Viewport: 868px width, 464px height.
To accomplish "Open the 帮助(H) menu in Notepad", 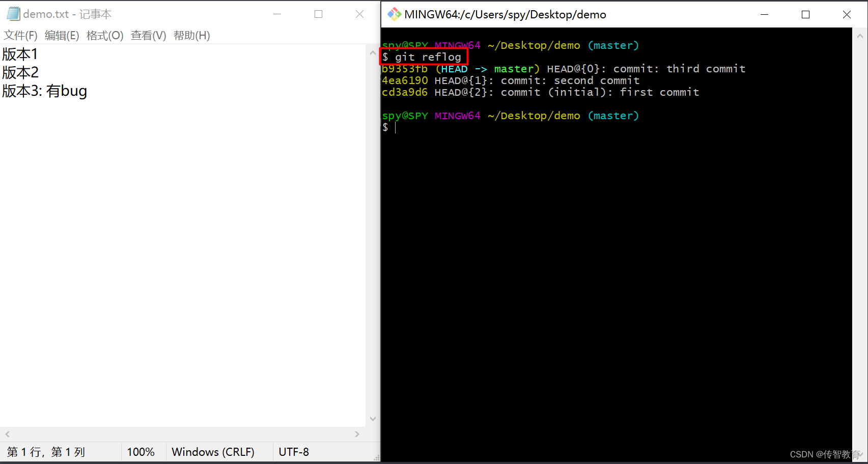I will 192,36.
